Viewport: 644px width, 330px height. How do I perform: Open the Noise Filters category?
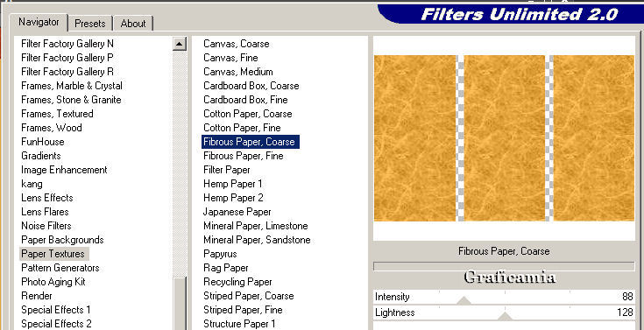click(46, 225)
